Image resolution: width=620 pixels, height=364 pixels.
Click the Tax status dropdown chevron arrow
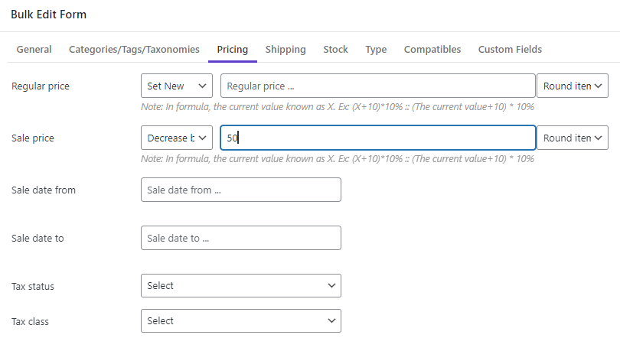(331, 286)
